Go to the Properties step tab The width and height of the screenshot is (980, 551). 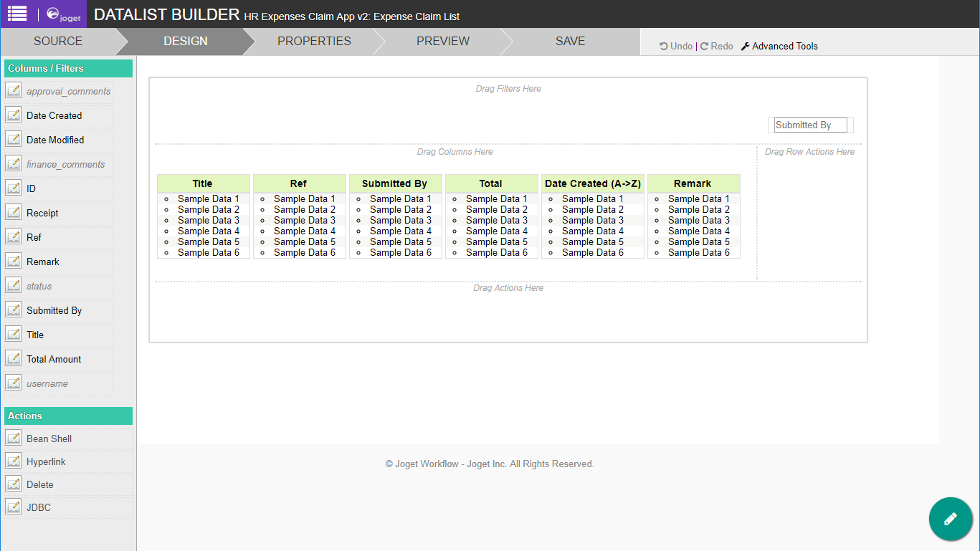pyautogui.click(x=314, y=42)
